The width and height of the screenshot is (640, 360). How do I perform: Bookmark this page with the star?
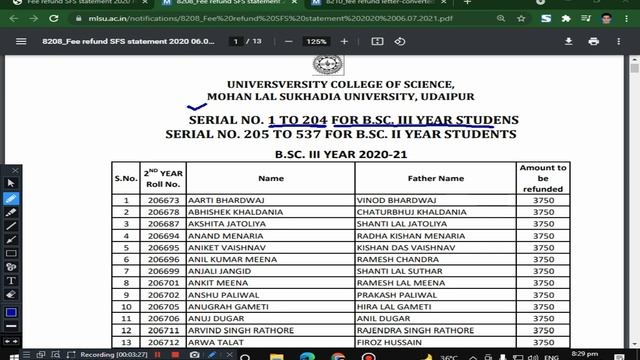coord(521,19)
